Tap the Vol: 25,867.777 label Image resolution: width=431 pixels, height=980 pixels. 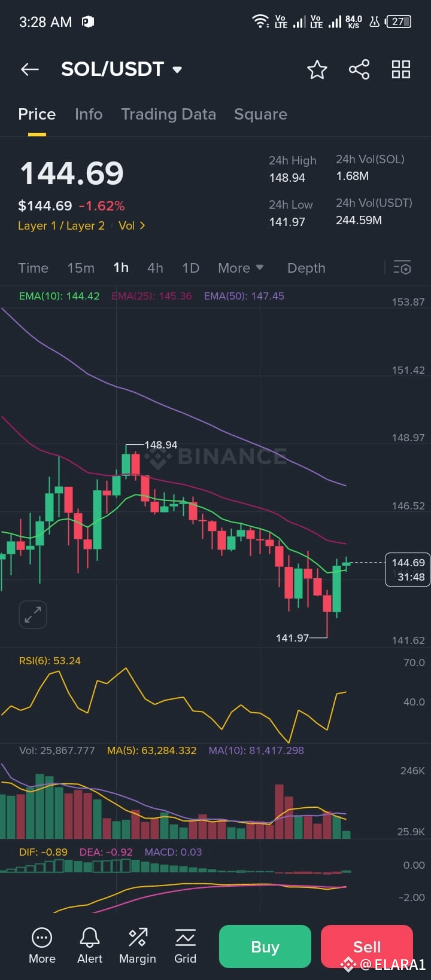click(x=57, y=750)
